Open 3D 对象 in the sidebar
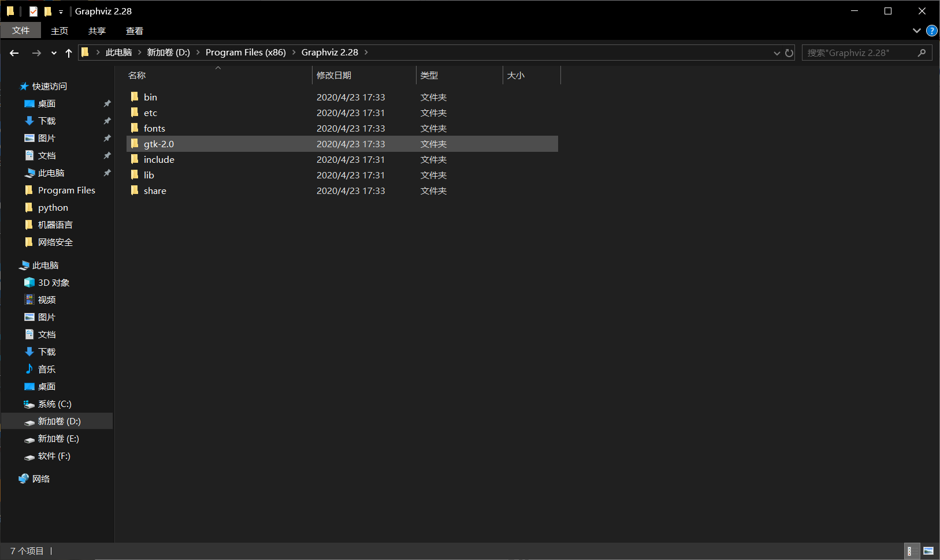 click(53, 283)
